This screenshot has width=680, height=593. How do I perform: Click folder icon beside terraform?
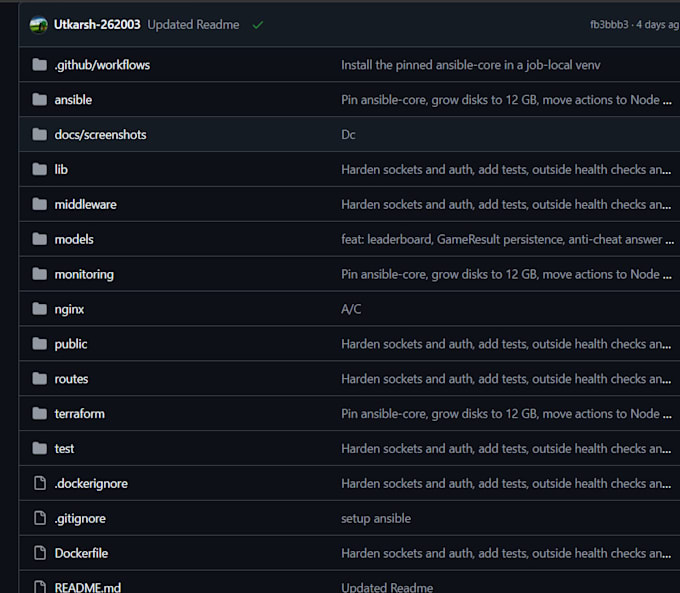pos(39,413)
